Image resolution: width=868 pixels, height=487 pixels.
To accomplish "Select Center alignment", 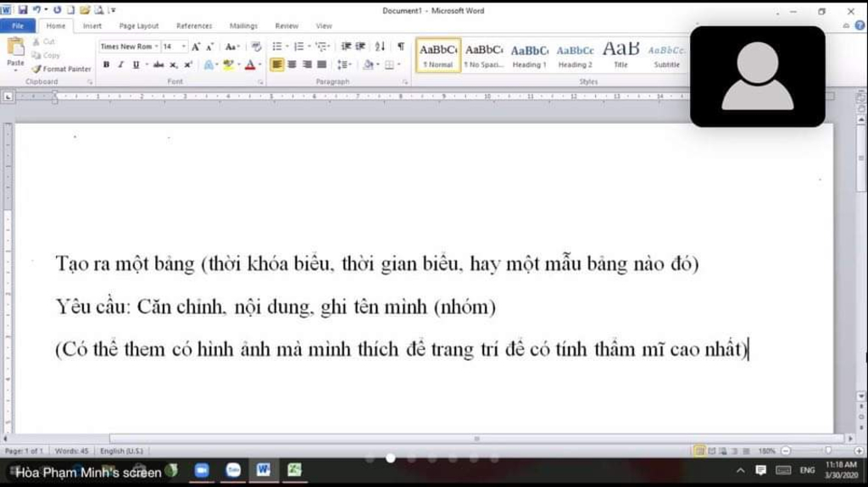I will (x=292, y=64).
